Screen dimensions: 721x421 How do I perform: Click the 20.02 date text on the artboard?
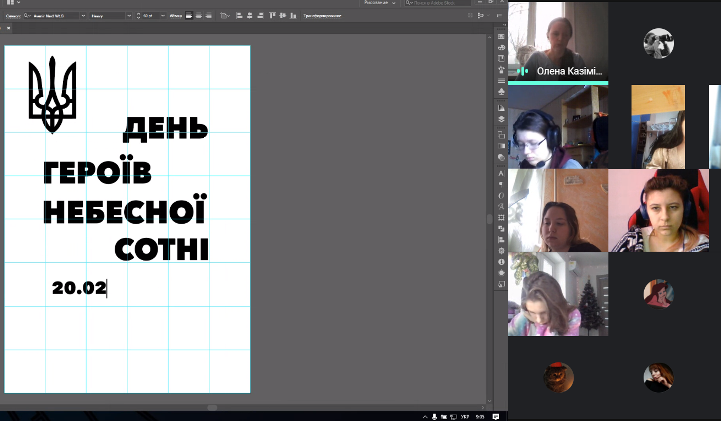coord(79,288)
